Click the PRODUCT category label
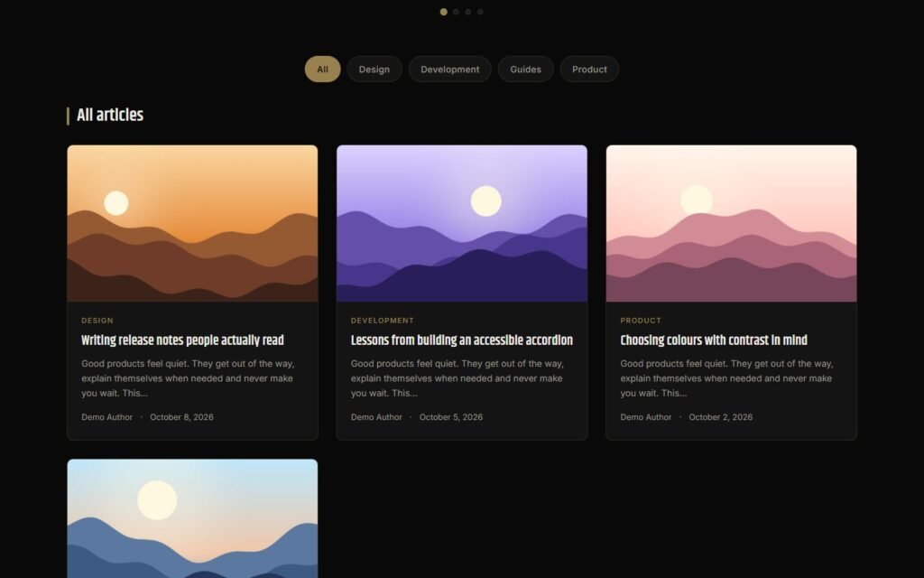 click(641, 321)
